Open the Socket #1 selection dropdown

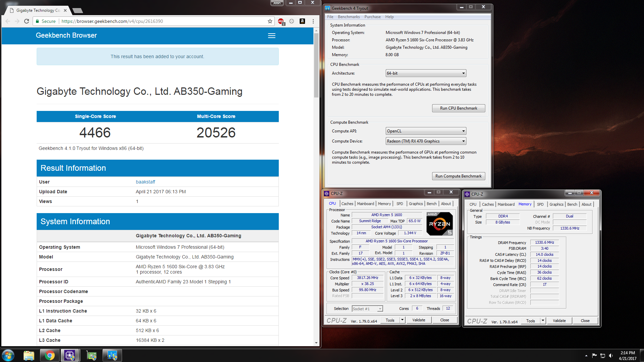point(367,309)
